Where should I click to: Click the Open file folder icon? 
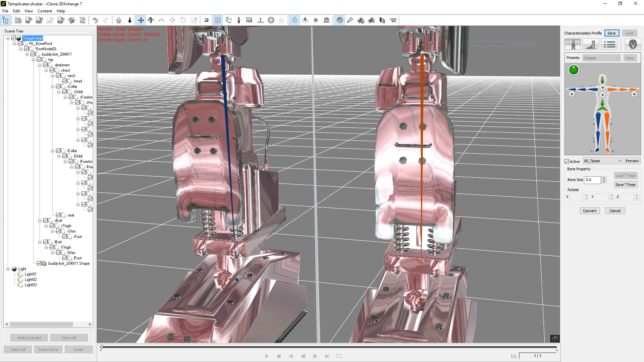tap(18, 20)
